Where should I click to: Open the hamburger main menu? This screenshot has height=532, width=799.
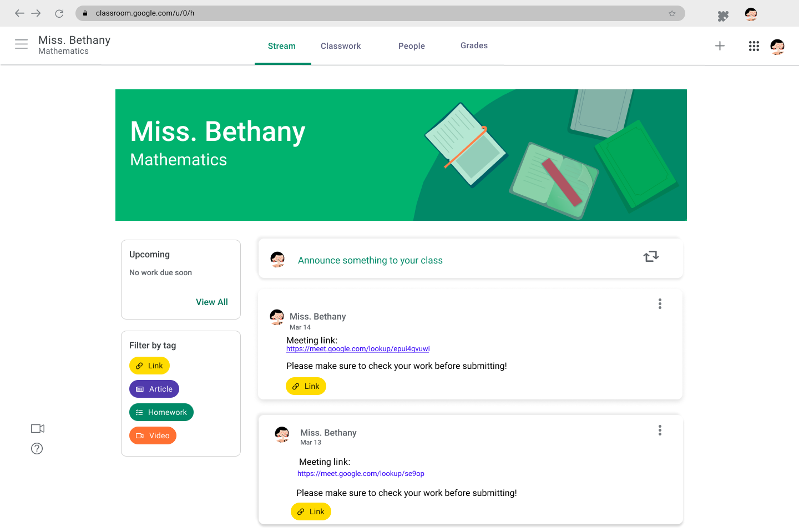point(21,44)
